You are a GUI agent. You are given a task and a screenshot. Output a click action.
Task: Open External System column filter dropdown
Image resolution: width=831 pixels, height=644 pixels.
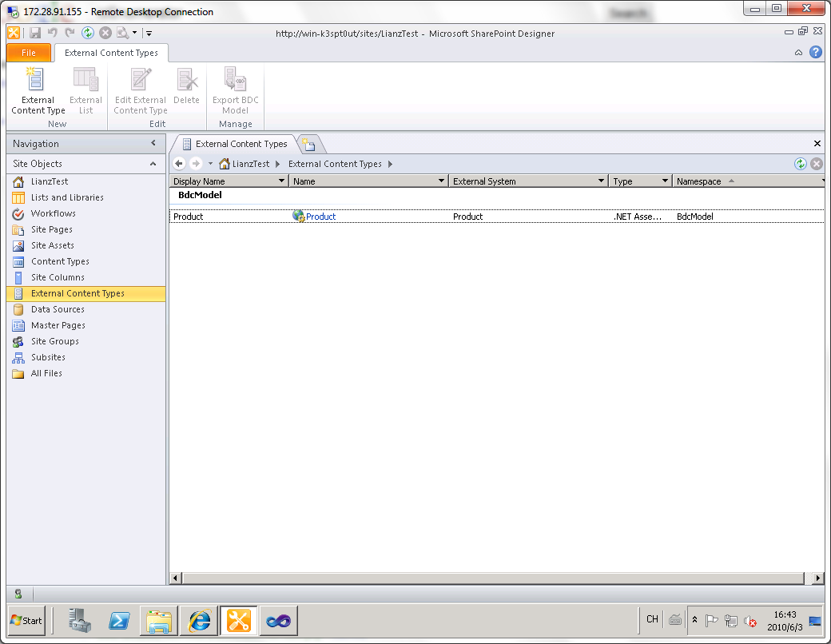coord(601,181)
